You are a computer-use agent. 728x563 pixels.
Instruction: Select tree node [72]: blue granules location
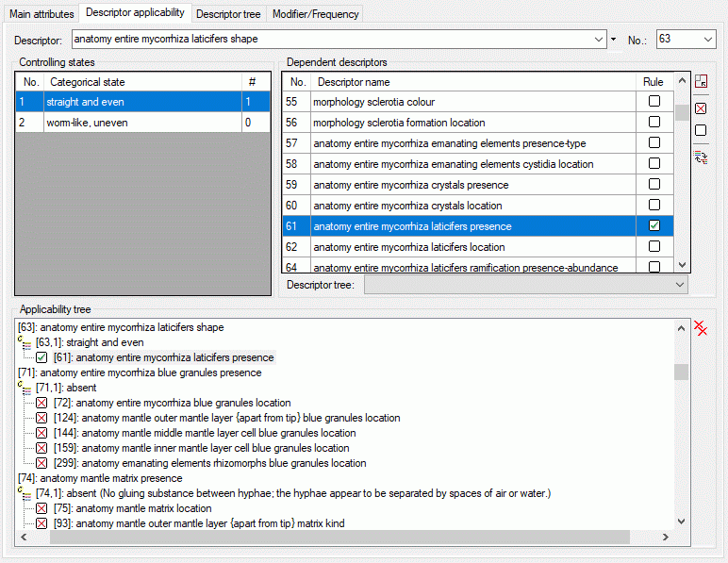click(x=173, y=403)
